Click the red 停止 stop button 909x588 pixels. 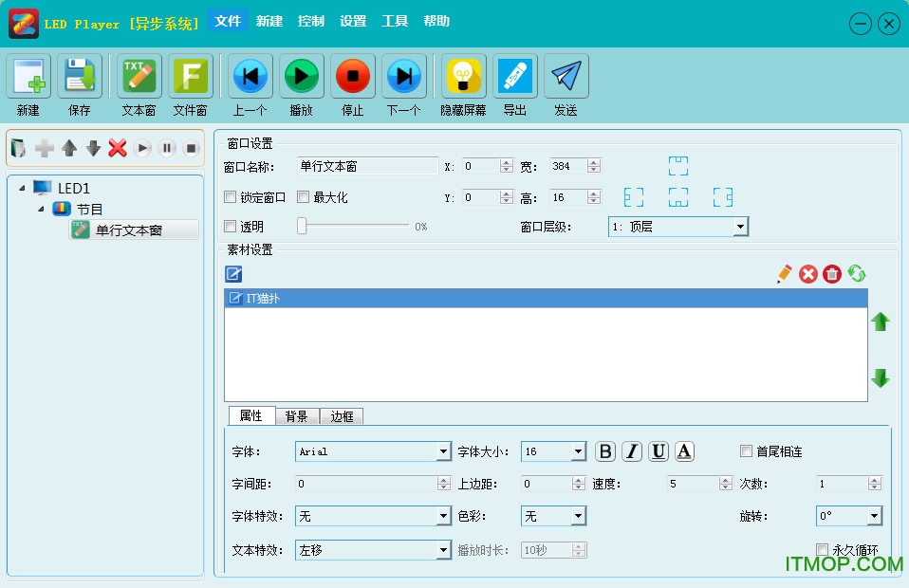pyautogui.click(x=352, y=76)
